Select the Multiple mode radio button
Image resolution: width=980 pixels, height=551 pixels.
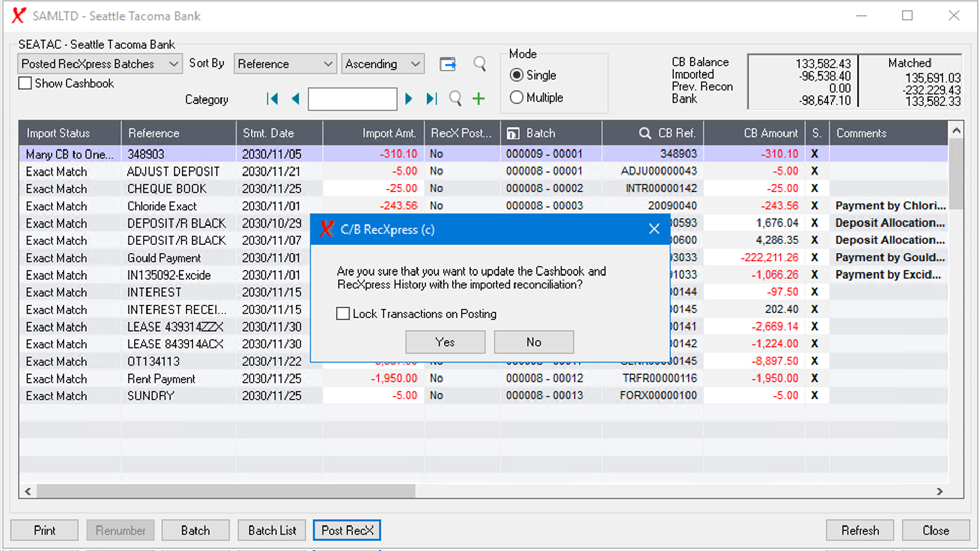coord(517,97)
